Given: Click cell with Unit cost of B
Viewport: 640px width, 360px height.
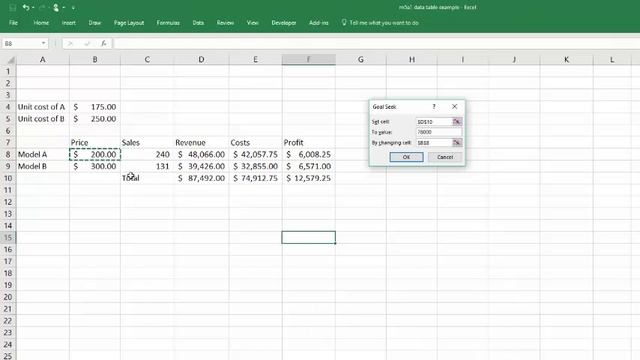Looking at the screenshot, I should pyautogui.click(x=42, y=119).
